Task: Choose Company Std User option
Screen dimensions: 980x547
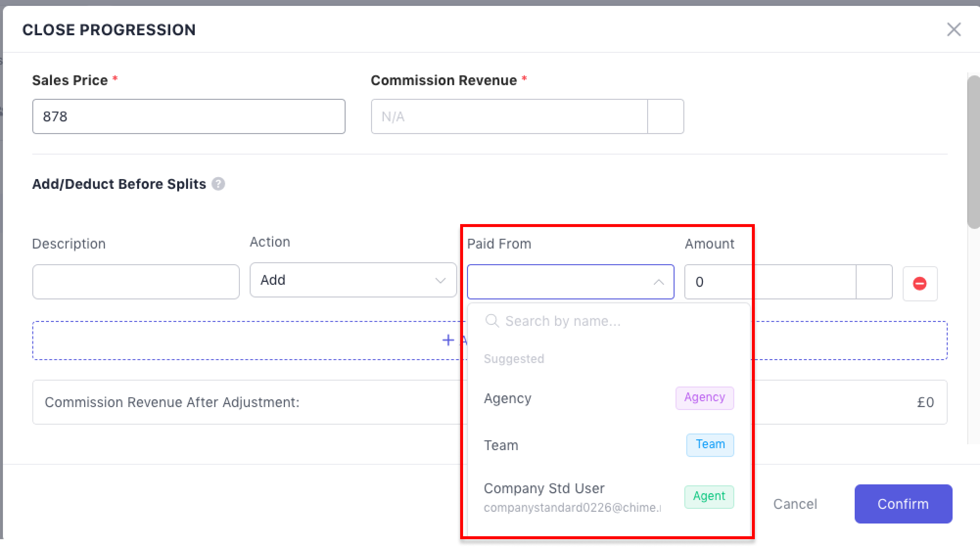Action: point(544,489)
